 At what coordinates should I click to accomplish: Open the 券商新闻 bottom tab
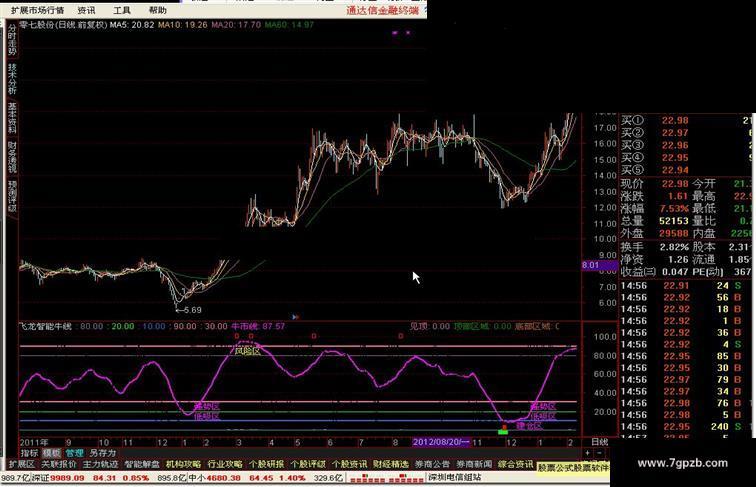pyautogui.click(x=474, y=464)
